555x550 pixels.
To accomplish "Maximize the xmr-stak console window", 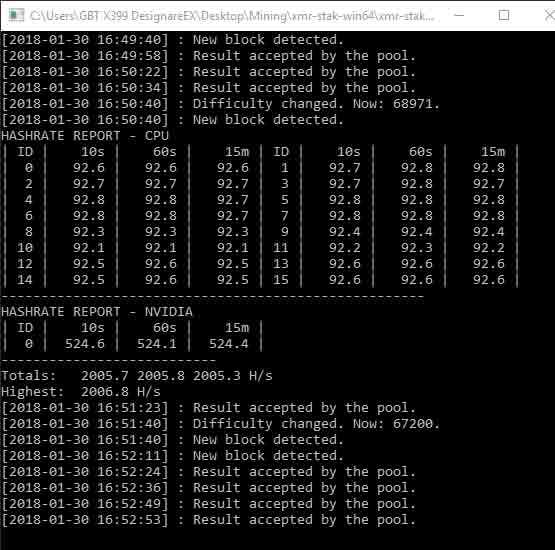I will (x=504, y=15).
